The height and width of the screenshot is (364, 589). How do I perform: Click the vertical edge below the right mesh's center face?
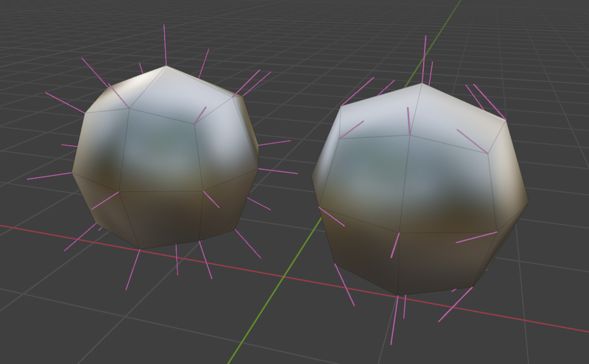pyautogui.click(x=399, y=263)
